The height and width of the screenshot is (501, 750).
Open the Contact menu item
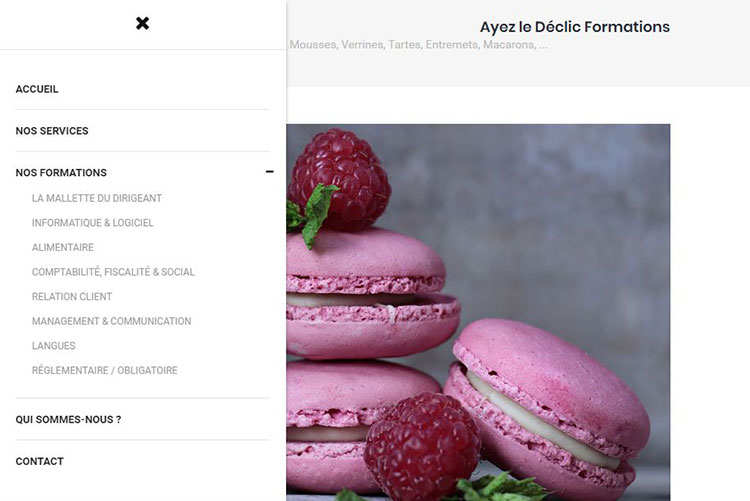tap(40, 462)
